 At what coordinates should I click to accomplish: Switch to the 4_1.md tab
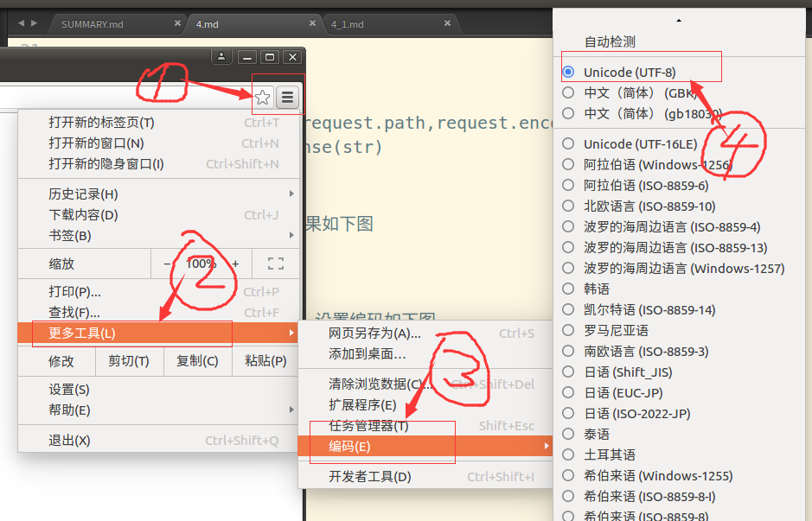point(348,24)
